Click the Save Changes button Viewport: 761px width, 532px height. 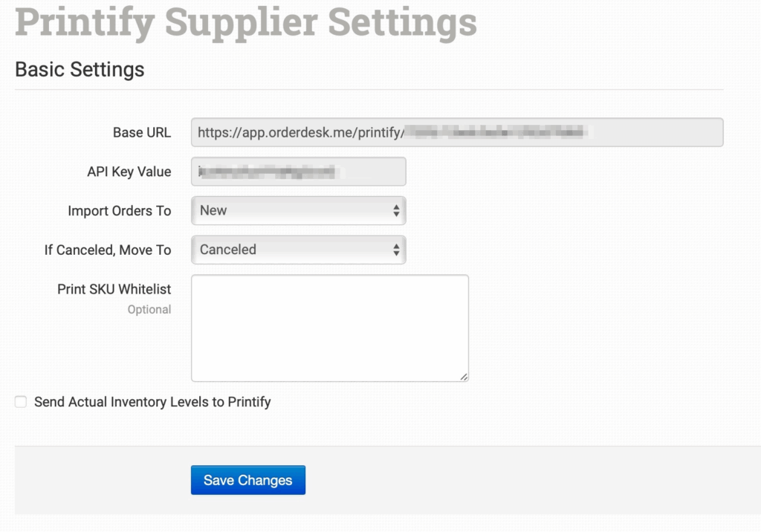(x=247, y=480)
